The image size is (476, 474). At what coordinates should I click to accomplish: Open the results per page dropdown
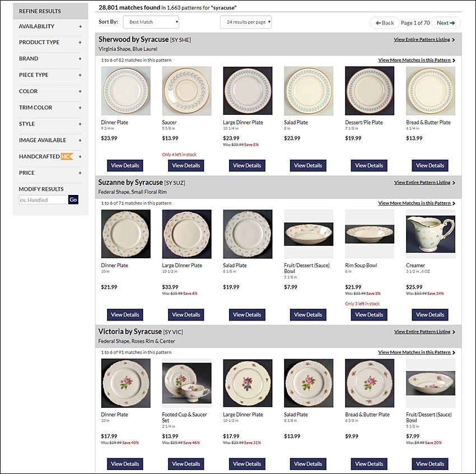click(246, 22)
